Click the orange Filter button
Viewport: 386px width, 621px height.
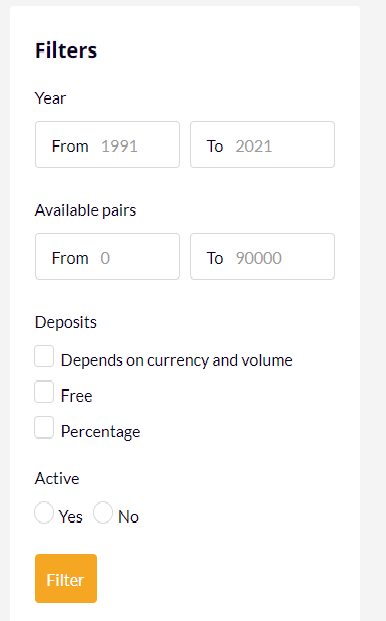point(66,579)
